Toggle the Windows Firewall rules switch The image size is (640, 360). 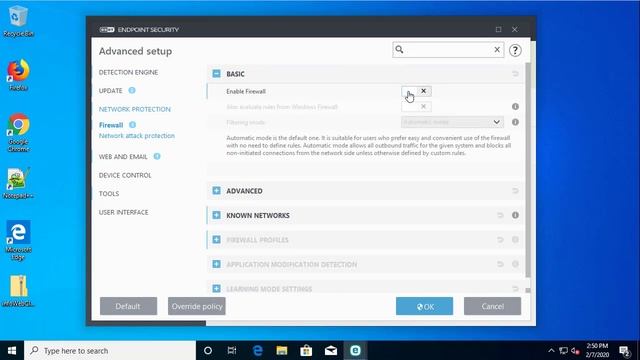[416, 107]
